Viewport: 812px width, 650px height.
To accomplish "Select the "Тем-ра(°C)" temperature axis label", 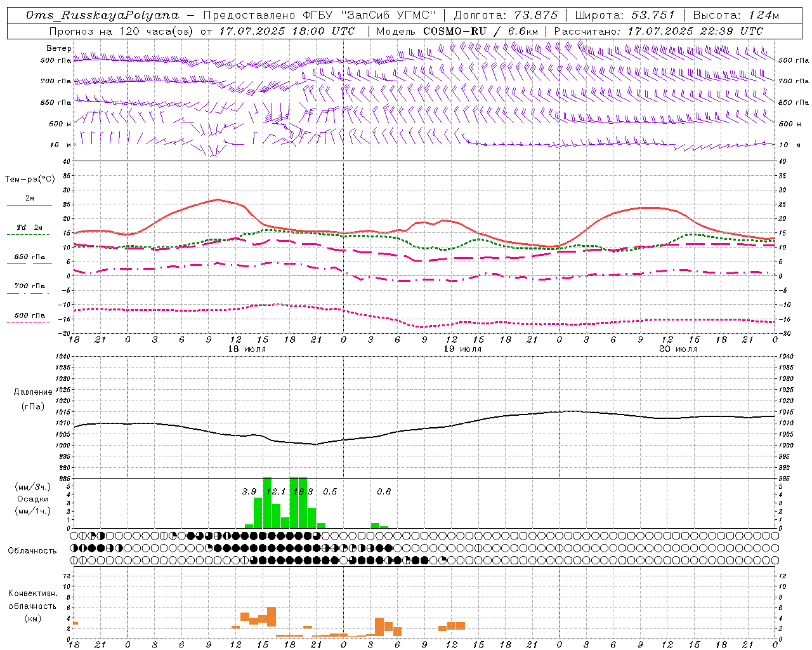I will point(30,180).
